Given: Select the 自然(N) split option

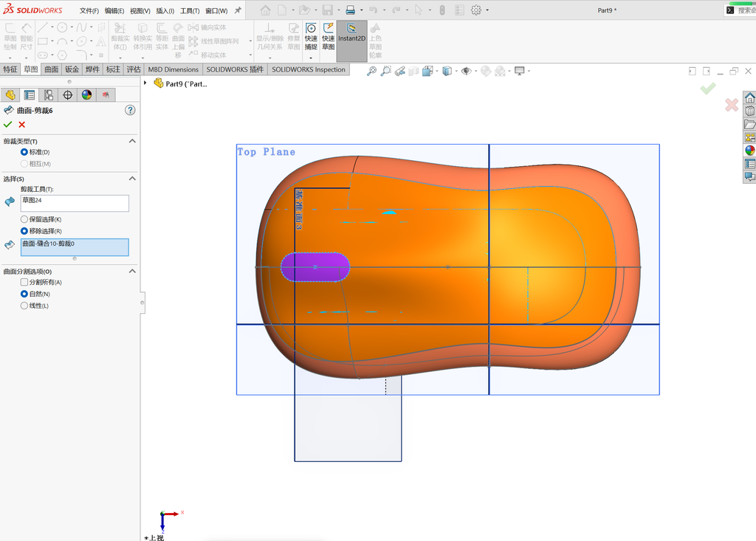Looking at the screenshot, I should tap(24, 294).
